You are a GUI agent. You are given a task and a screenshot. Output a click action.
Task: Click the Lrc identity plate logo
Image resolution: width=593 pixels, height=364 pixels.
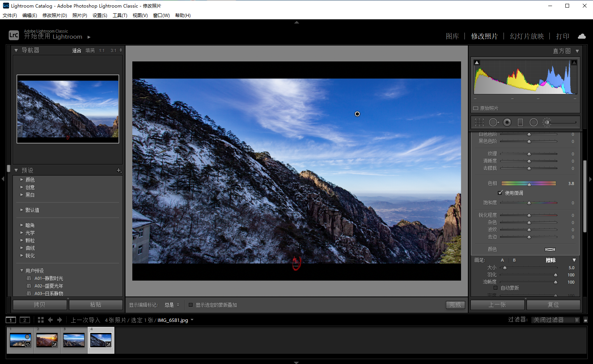pos(14,35)
